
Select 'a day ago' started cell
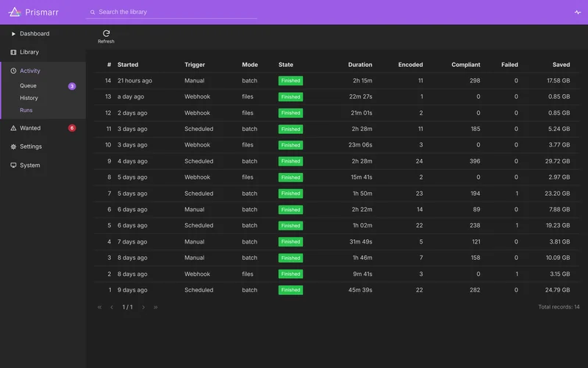pyautogui.click(x=131, y=96)
